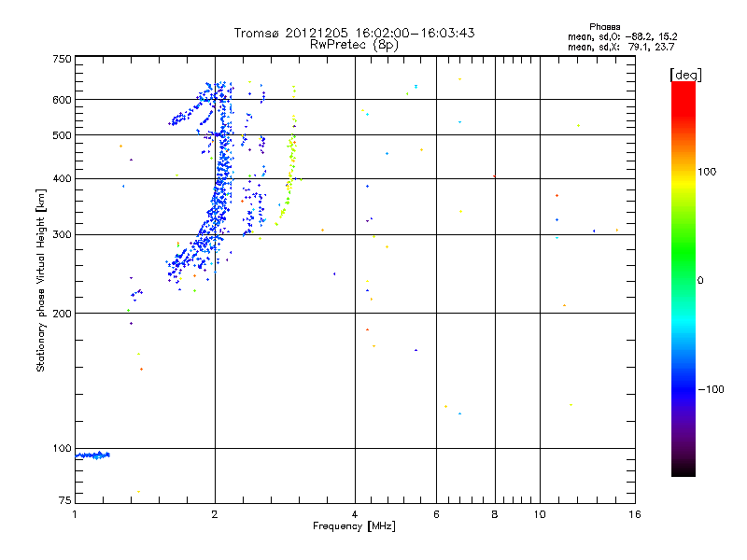Click the colour bar tick label '100'
The height and width of the screenshot is (560, 747).
click(707, 172)
